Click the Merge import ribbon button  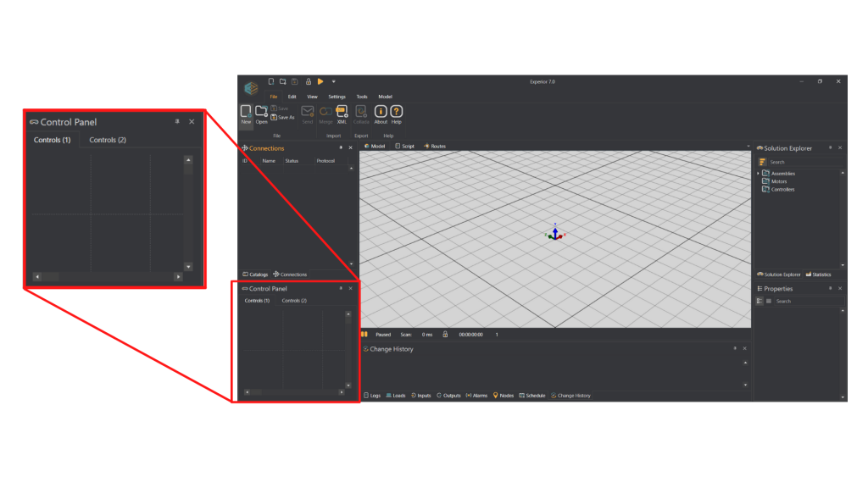click(325, 114)
